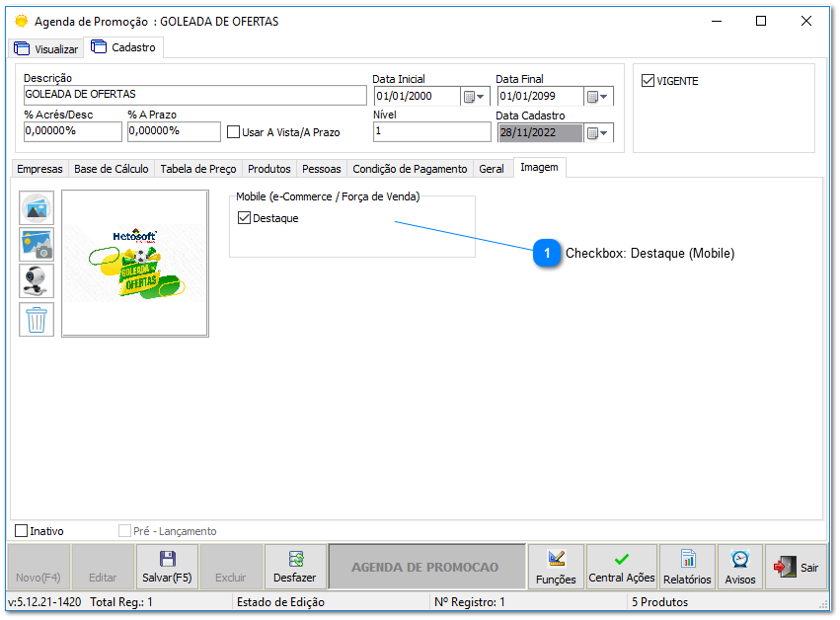Delete image with the trash icon
840x620 pixels.
(x=37, y=319)
